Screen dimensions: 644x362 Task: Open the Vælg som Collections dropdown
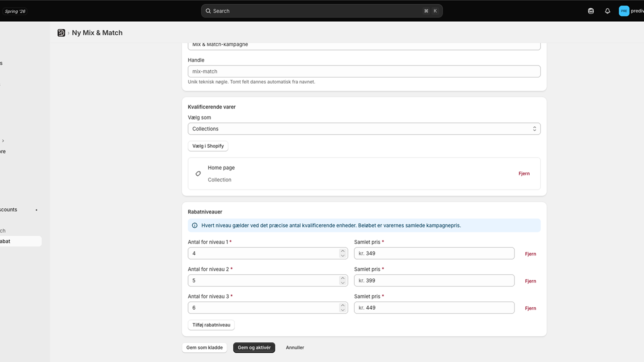[364, 129]
